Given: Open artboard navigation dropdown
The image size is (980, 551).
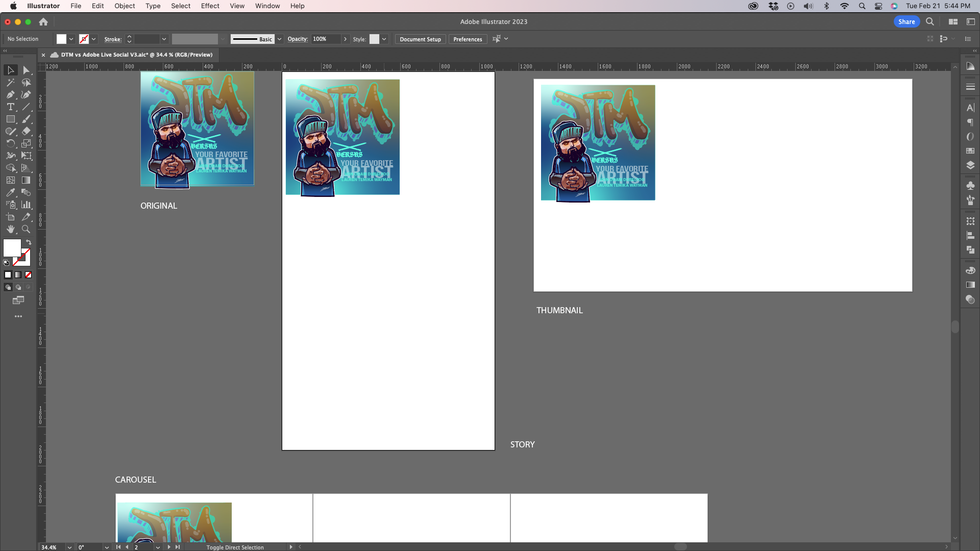Looking at the screenshot, I should coord(158,547).
